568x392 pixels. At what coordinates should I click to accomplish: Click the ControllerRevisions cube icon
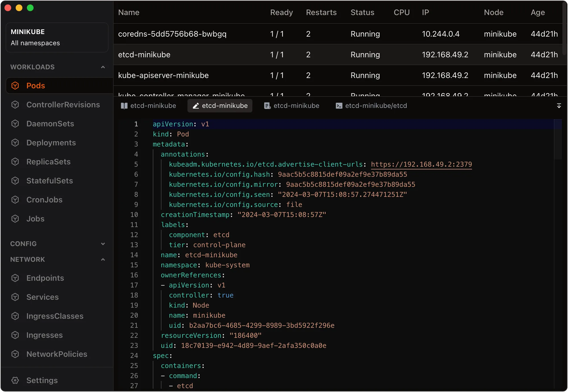[15, 104]
